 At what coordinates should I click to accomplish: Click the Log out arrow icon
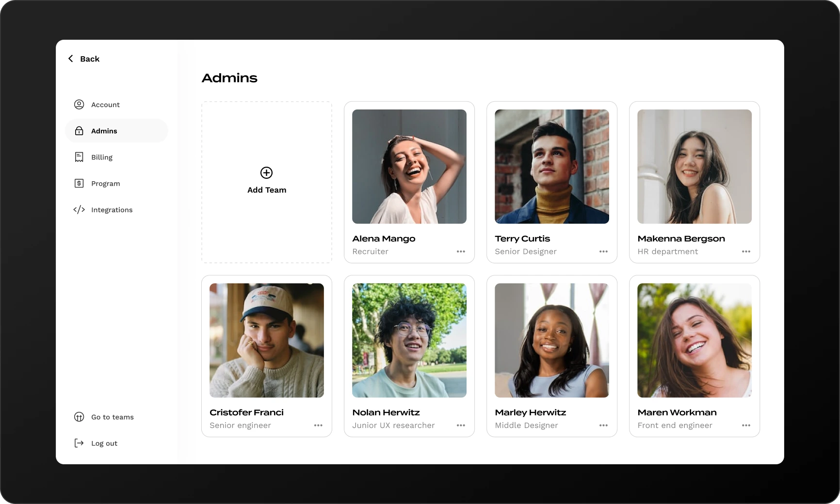pos(79,443)
